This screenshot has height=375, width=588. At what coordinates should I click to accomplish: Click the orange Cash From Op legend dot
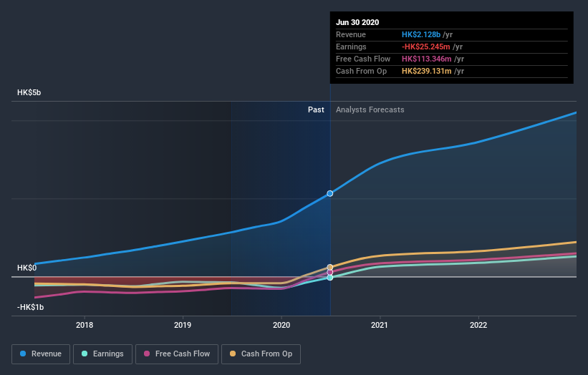[233, 354]
